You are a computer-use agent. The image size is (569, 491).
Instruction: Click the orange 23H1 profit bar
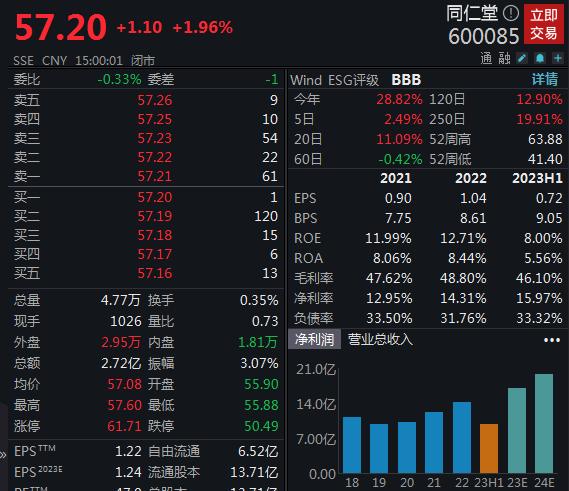click(489, 449)
